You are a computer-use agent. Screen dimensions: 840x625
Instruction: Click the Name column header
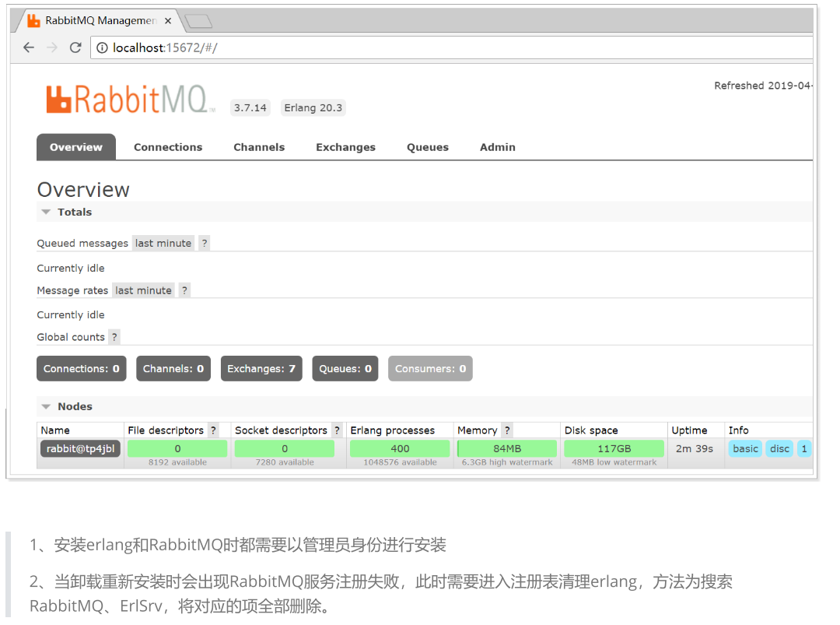point(55,430)
